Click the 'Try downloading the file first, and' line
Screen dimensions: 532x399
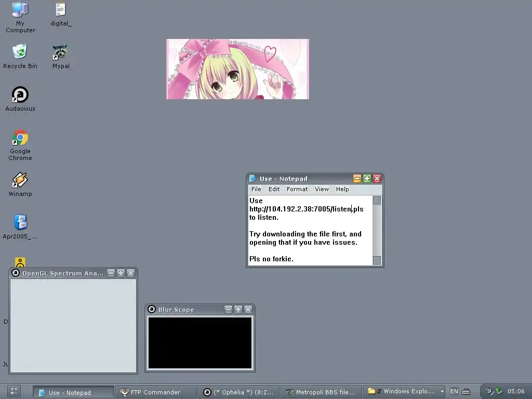305,234
